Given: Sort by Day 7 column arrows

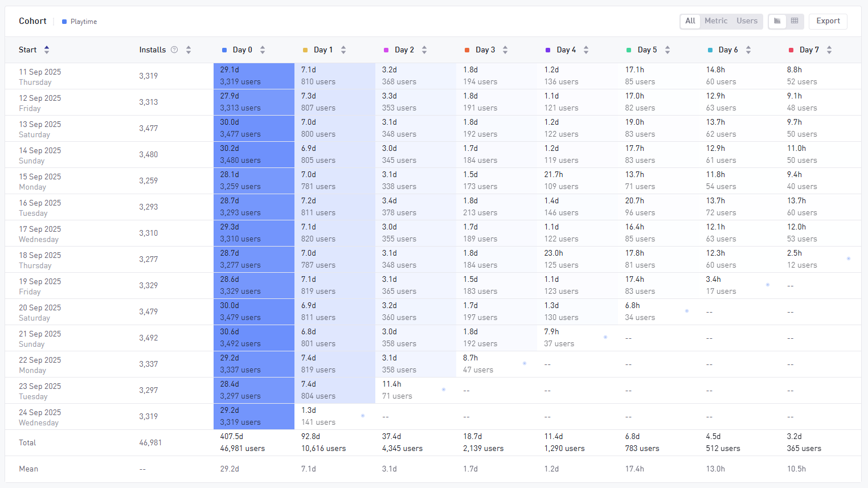Looking at the screenshot, I should click(x=829, y=50).
